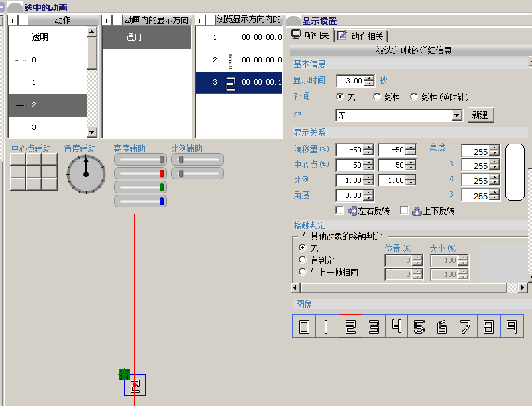Screen dimensions: 532x406
Task: Click the 上下反转 flip vertical icon
Action: click(x=417, y=211)
